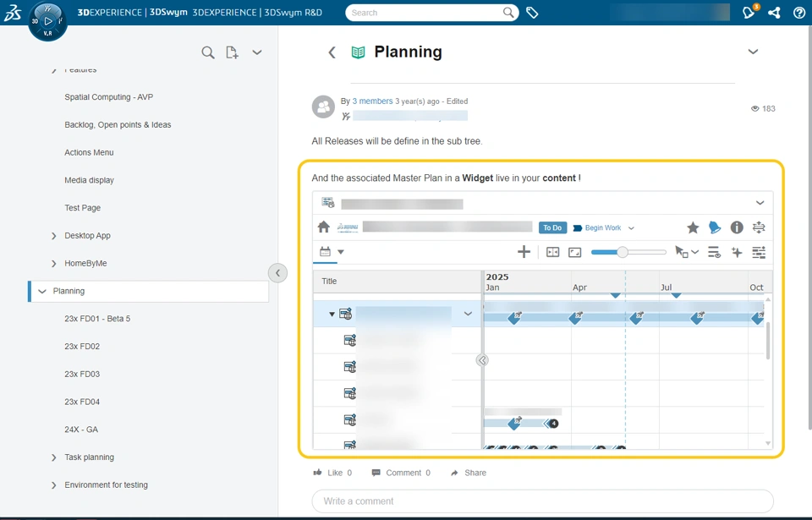Open the 23x FD02 page
This screenshot has height=520, width=812.
[x=82, y=347]
